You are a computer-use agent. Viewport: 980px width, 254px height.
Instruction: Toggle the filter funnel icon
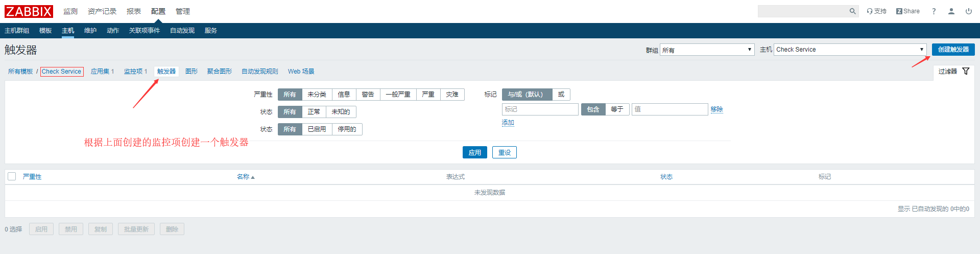point(965,72)
